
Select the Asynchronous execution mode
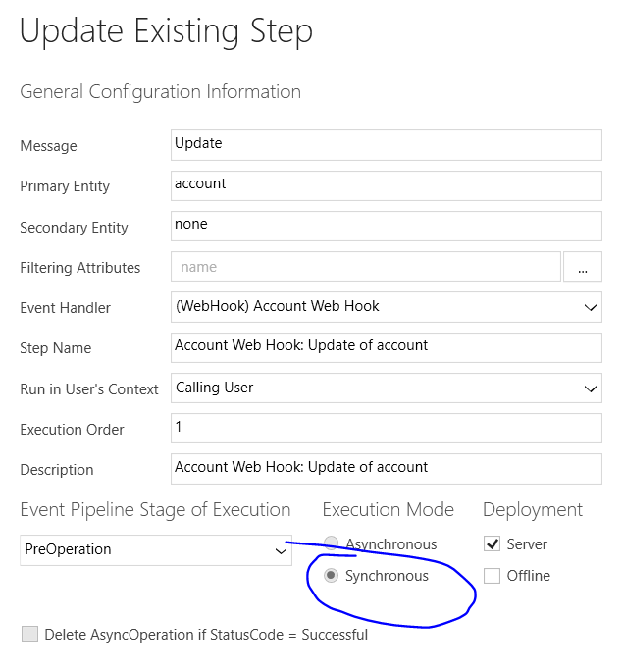[x=331, y=543]
